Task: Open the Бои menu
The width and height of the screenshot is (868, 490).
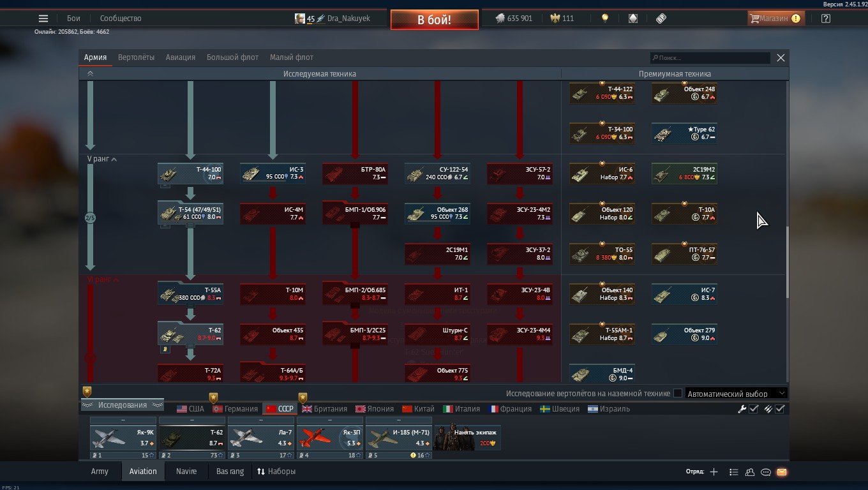Action: 74,19
